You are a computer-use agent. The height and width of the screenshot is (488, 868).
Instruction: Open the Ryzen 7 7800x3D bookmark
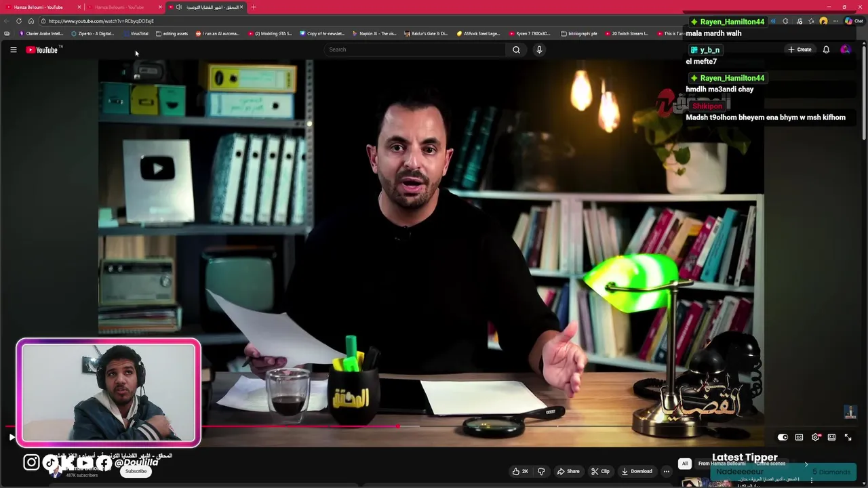click(x=529, y=33)
